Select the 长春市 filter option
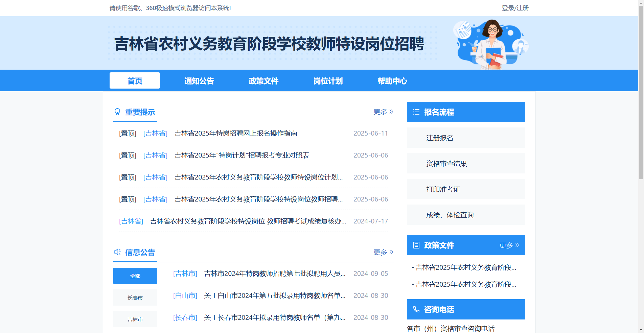This screenshot has width=644, height=333. [135, 298]
